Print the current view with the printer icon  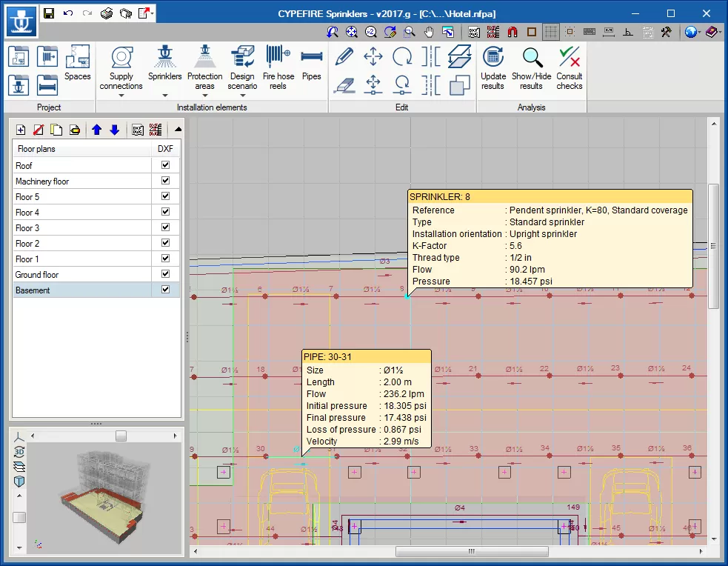pos(107,13)
